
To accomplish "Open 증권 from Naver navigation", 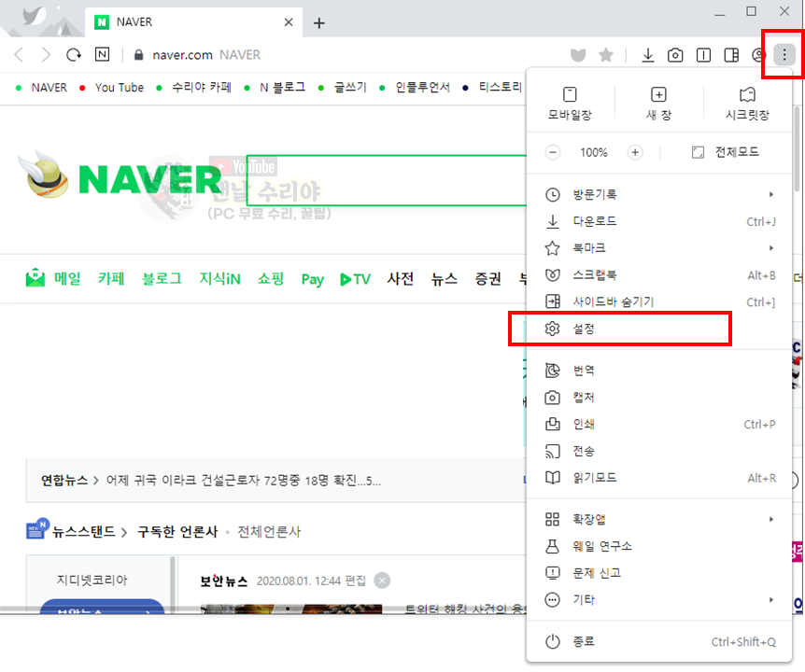I will coord(487,278).
